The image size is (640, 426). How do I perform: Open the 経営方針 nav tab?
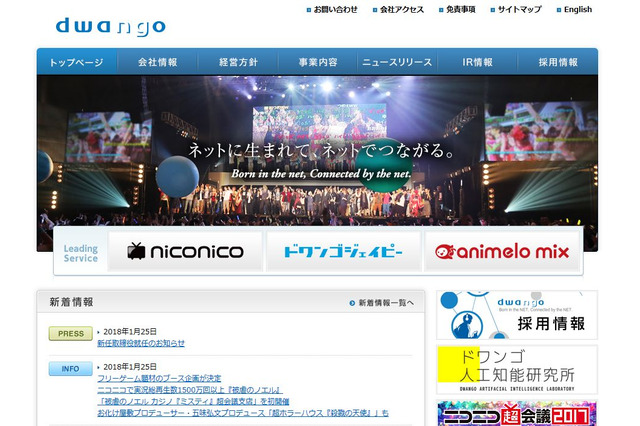pyautogui.click(x=238, y=62)
